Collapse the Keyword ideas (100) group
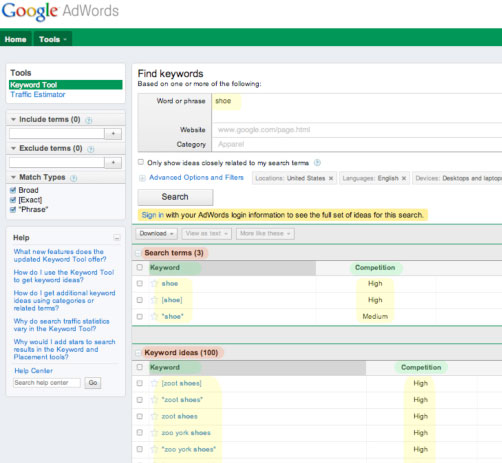Image resolution: width=502 pixels, height=463 pixels. [x=138, y=353]
